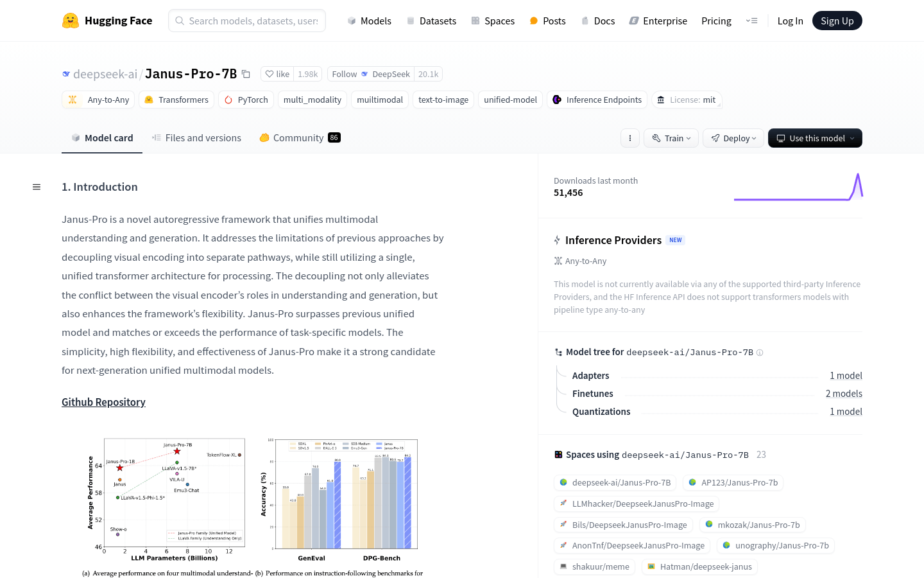Click the Model tree info icon
Image resolution: width=924 pixels, height=578 pixels.
click(x=760, y=353)
